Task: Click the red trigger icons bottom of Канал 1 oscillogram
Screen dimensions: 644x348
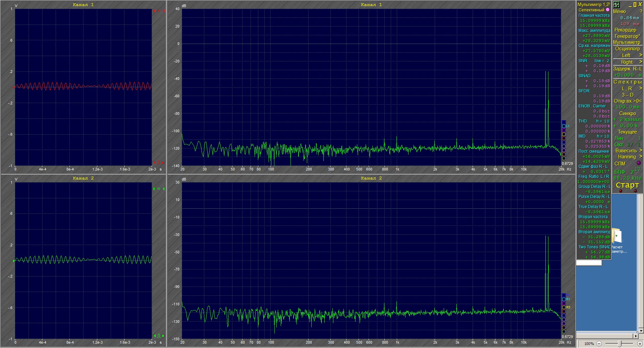Action: [x=159, y=163]
